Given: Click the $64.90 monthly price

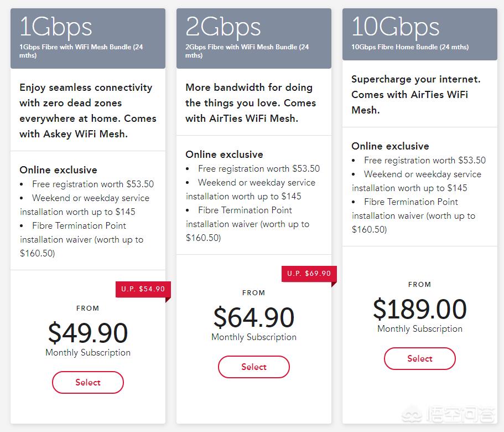Looking at the screenshot, I should coord(253,317).
